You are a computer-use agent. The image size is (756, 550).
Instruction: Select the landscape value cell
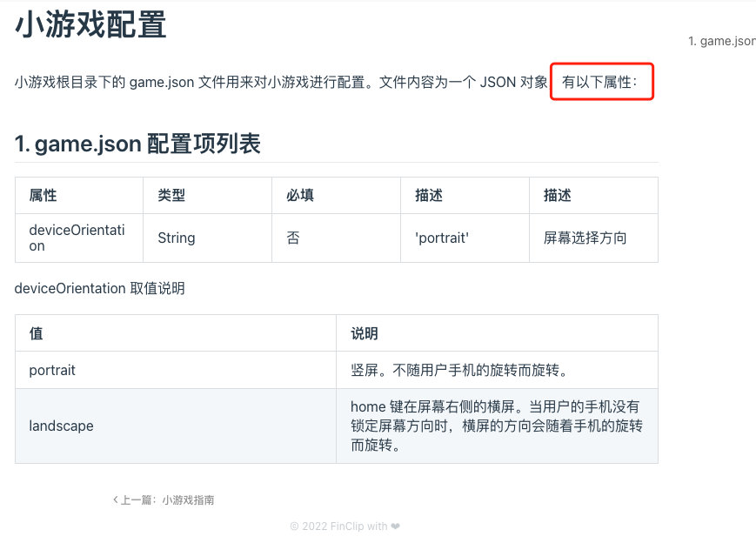coord(61,426)
